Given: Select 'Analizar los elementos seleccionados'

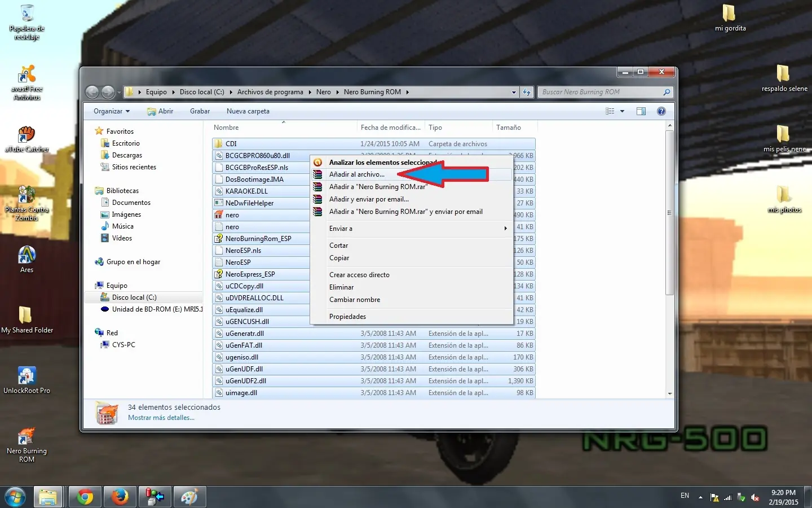Looking at the screenshot, I should tap(412, 162).
